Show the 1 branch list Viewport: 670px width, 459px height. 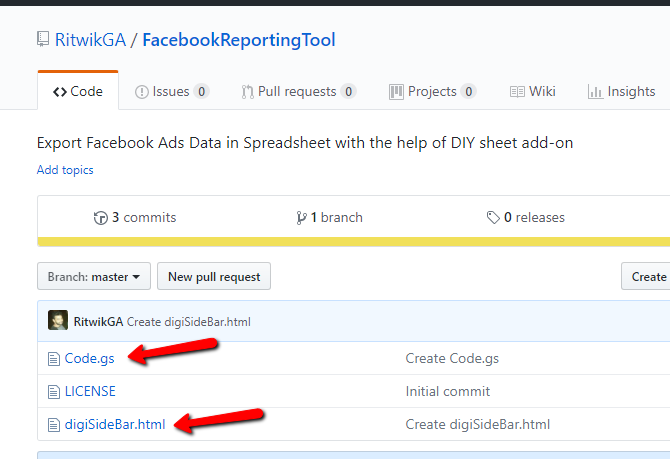(329, 218)
